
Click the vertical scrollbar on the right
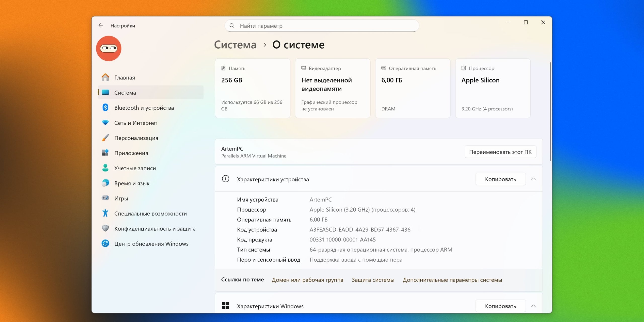tap(550, 112)
